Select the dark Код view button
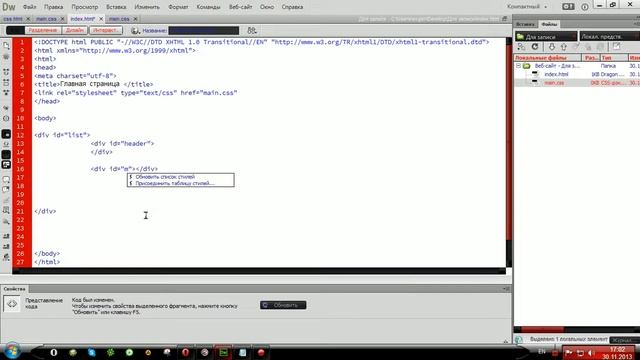The width and height of the screenshot is (640, 360). point(16,30)
